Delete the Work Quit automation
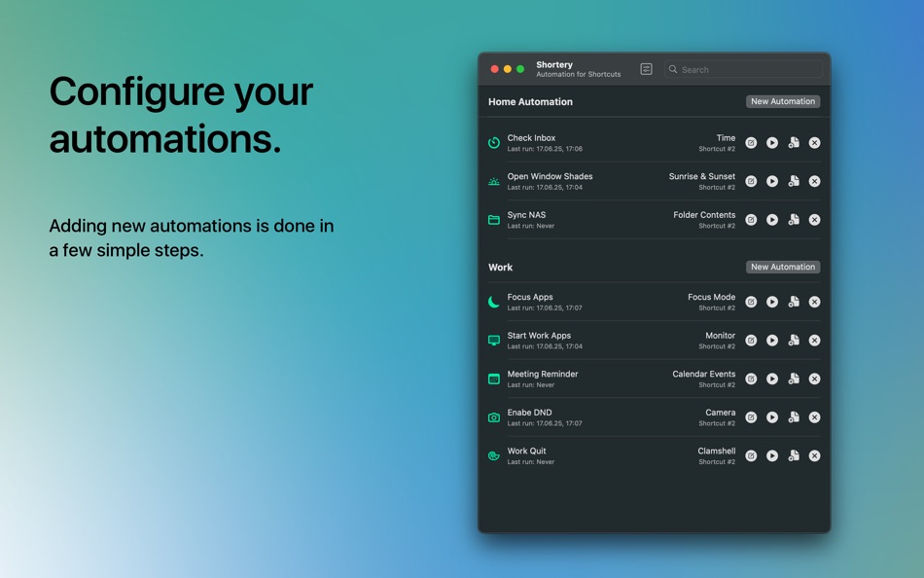This screenshot has height=578, width=924. [x=814, y=456]
